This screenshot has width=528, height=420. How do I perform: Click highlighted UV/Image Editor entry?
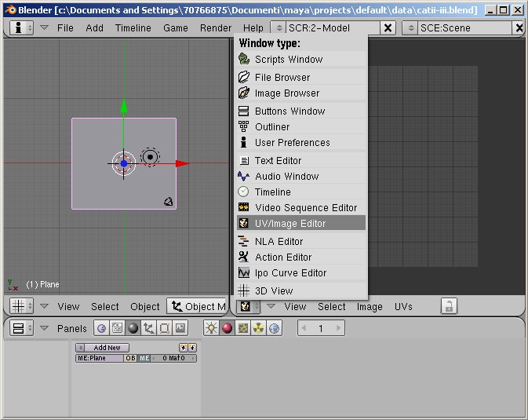[301, 223]
